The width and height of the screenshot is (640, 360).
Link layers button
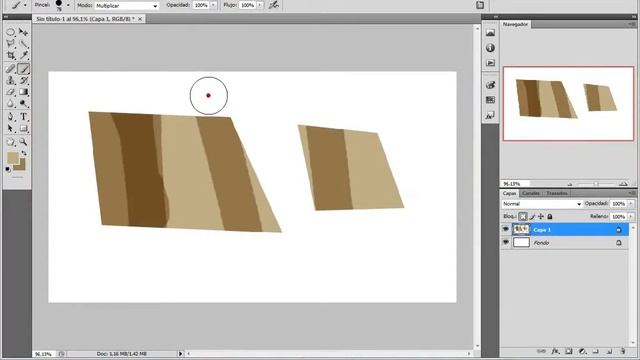(x=541, y=351)
